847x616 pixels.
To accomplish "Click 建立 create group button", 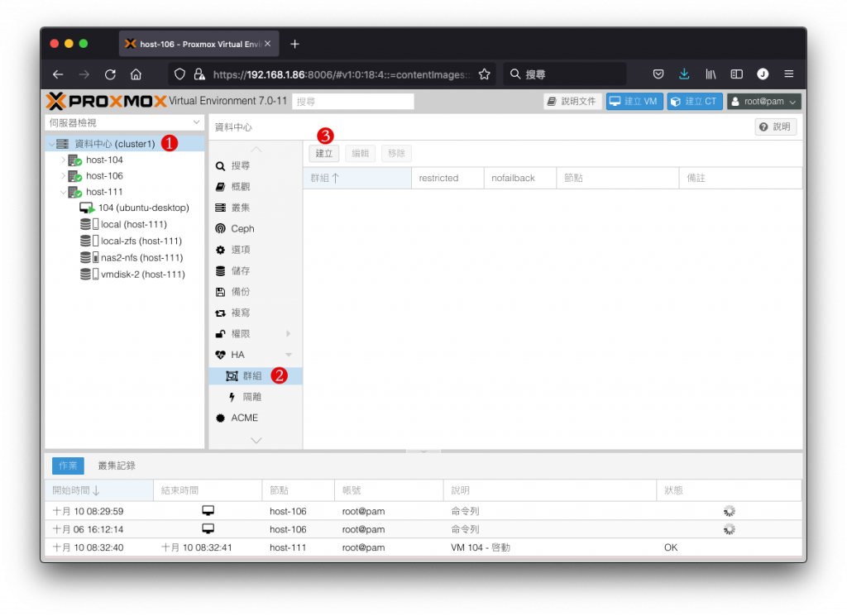I will coord(324,153).
